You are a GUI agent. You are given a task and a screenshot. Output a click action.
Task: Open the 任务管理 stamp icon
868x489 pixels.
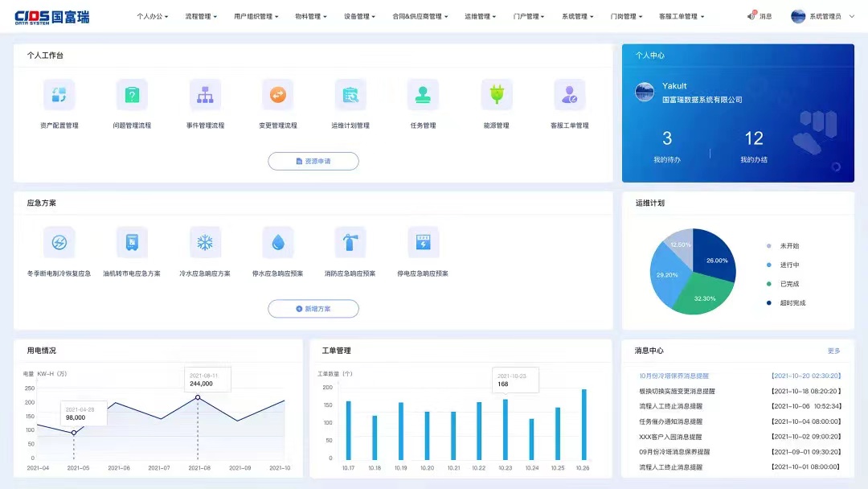(423, 95)
